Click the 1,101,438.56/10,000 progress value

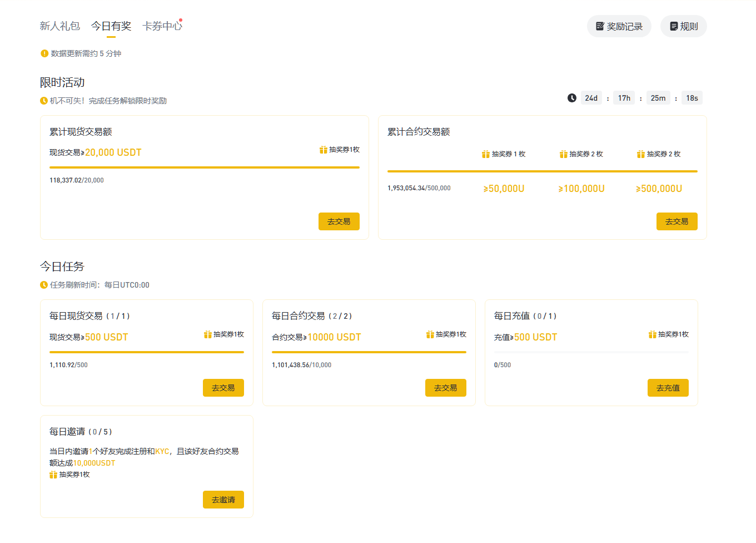coord(301,365)
